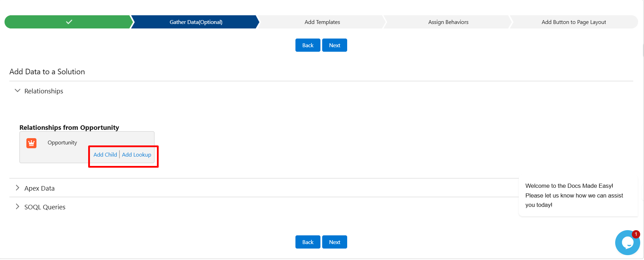The image size is (644, 260).
Task: Jump to Add Button to Page Layout step
Action: pyautogui.click(x=574, y=22)
